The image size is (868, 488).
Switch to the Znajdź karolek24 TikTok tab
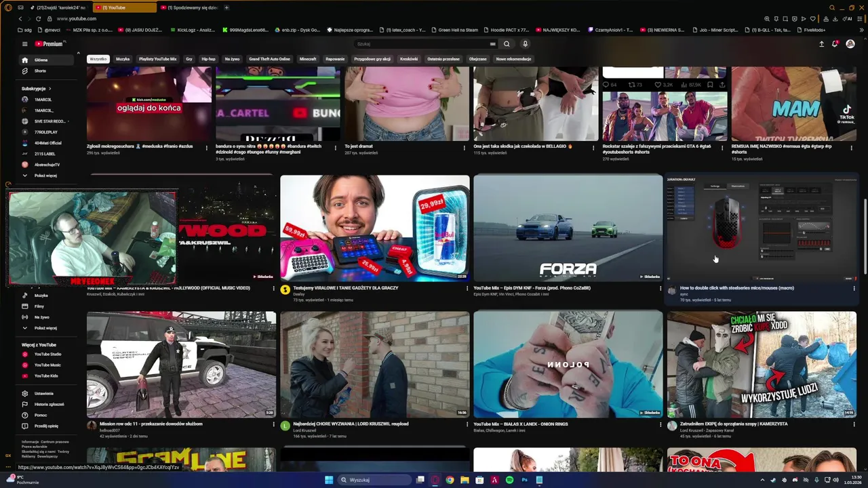59,7
